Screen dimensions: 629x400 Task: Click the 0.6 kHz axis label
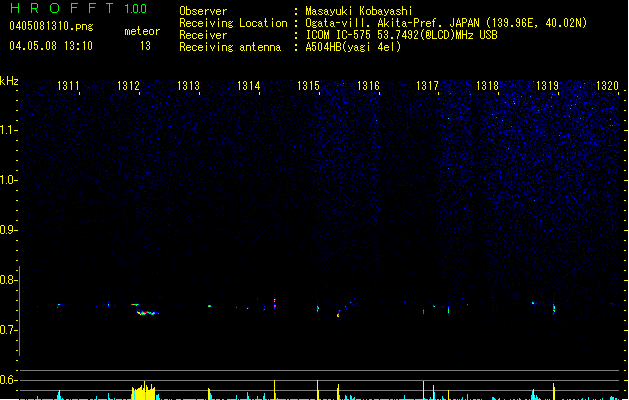click(8, 380)
